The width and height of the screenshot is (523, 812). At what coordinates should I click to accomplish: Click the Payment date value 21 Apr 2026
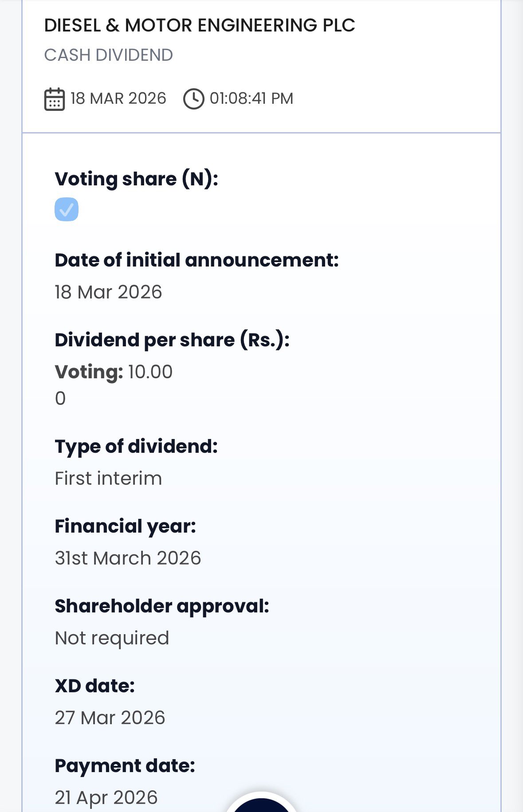point(106,797)
